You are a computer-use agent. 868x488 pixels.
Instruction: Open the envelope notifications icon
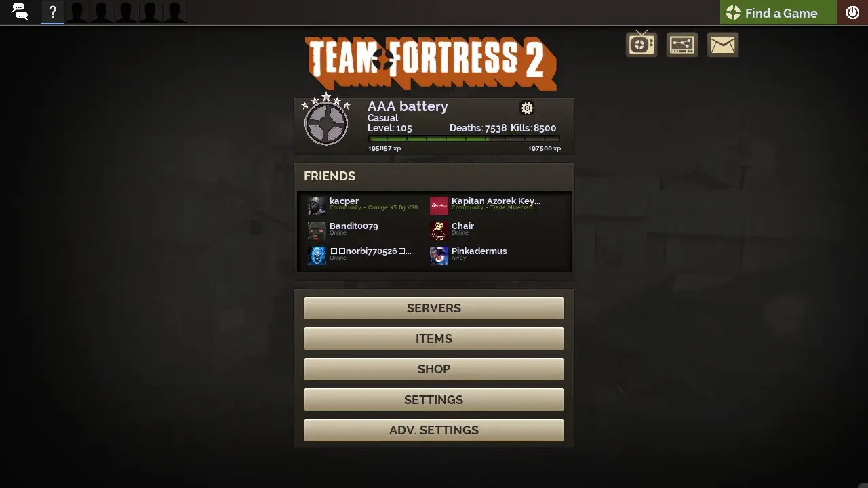pyautogui.click(x=723, y=45)
